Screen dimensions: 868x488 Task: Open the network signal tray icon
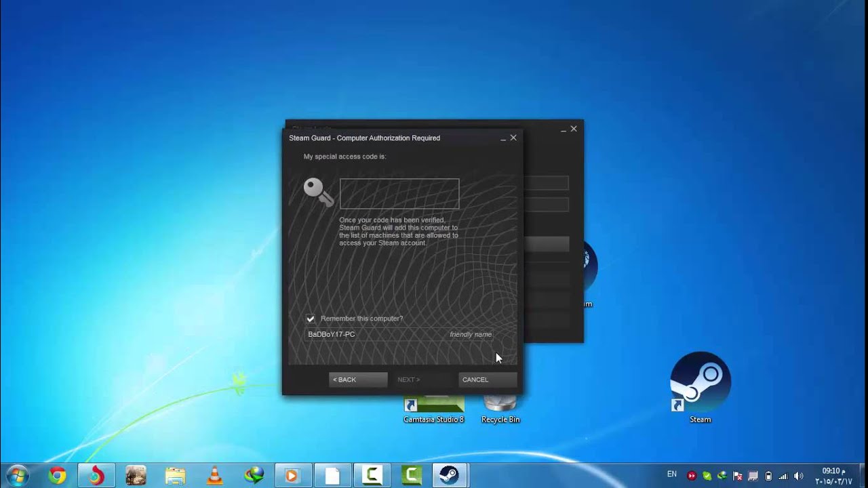(x=783, y=476)
